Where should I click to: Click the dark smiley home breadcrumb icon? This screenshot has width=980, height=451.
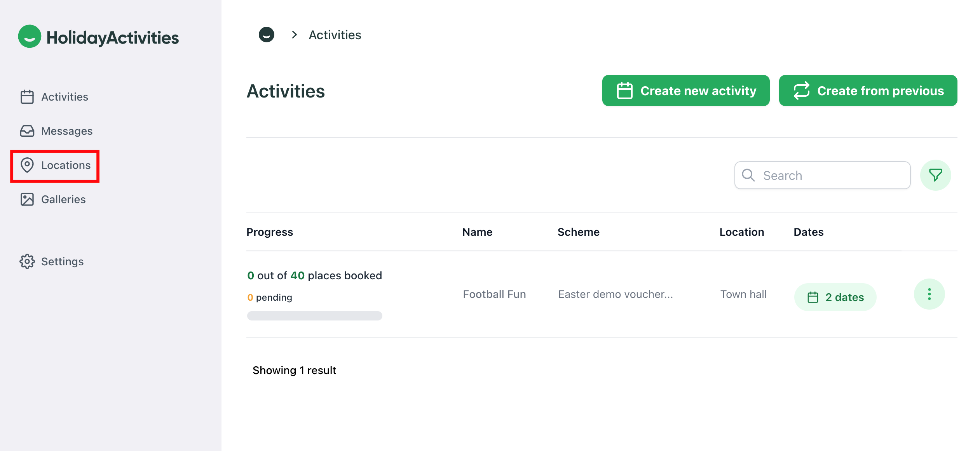pyautogui.click(x=267, y=35)
